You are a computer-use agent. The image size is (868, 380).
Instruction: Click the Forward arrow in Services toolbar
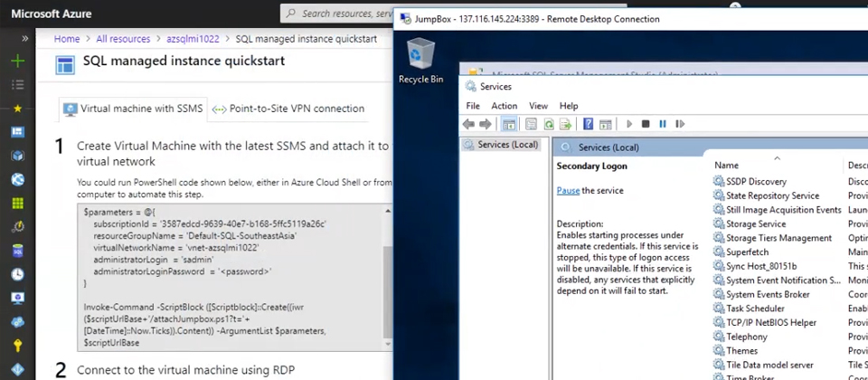(x=486, y=124)
